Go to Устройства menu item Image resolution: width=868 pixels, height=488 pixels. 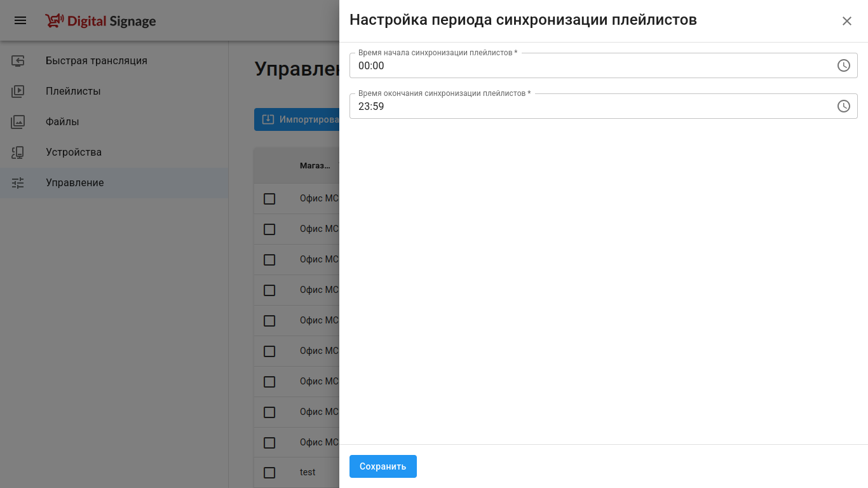[x=74, y=152]
